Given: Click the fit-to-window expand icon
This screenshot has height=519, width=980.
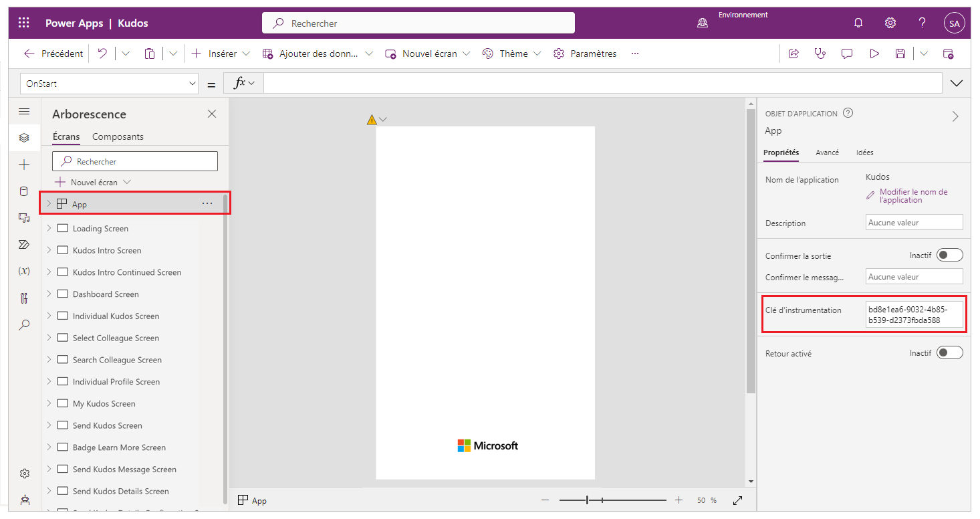Looking at the screenshot, I should pos(738,500).
